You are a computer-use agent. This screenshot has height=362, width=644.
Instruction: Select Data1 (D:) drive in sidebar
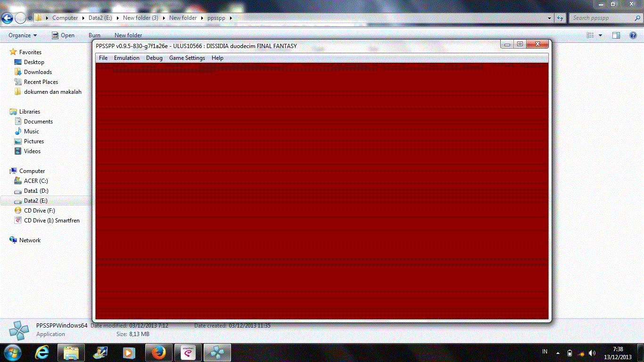36,191
